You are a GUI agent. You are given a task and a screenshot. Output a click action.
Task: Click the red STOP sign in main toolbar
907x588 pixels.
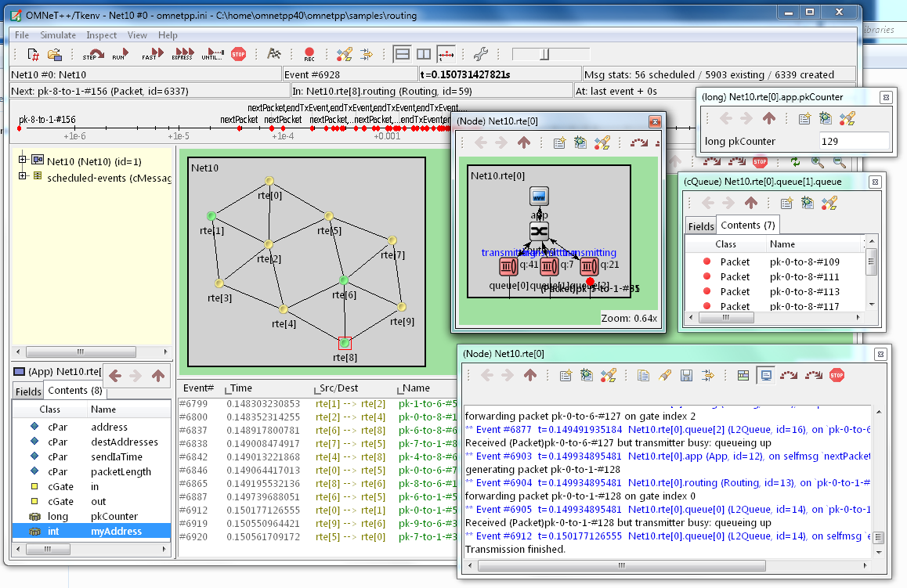click(x=238, y=54)
